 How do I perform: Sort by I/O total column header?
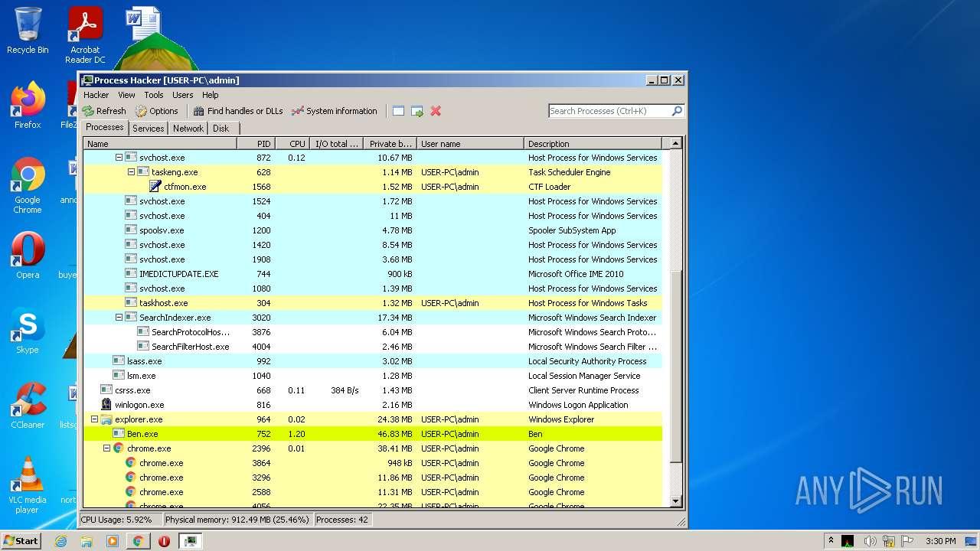pos(336,144)
